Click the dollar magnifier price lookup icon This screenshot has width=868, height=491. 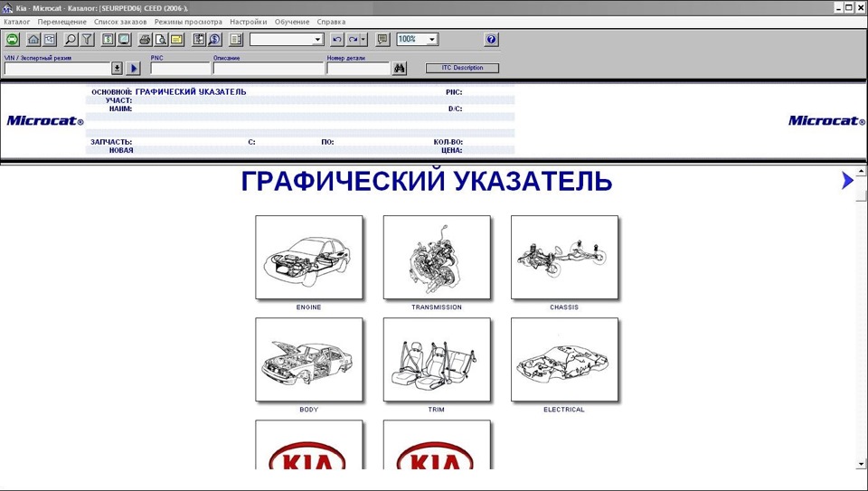(x=215, y=39)
